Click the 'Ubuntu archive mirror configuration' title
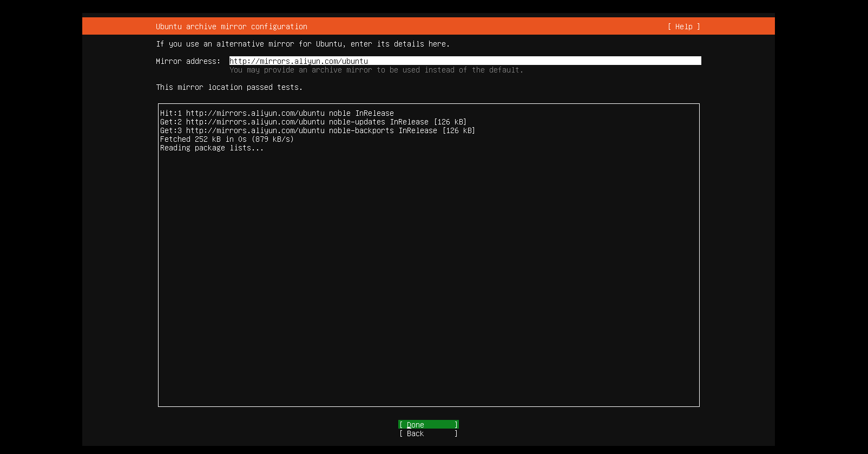Viewport: 868px width, 454px height. pyautogui.click(x=231, y=27)
